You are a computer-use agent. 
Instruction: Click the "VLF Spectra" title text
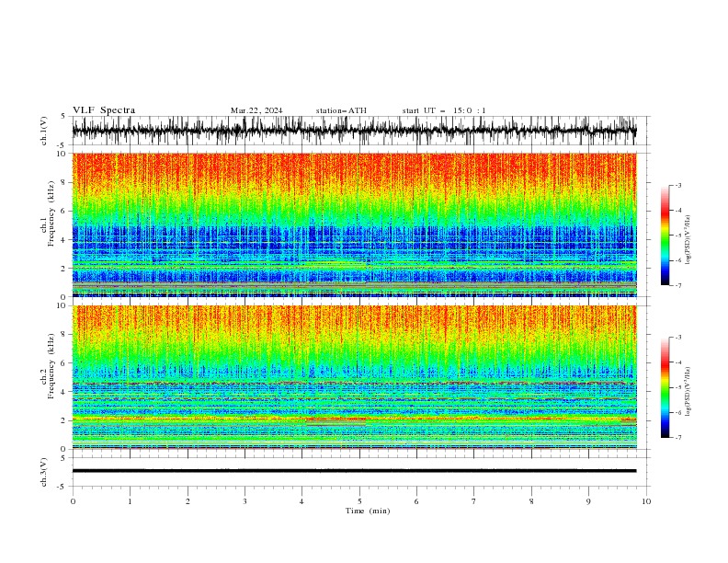coord(104,110)
